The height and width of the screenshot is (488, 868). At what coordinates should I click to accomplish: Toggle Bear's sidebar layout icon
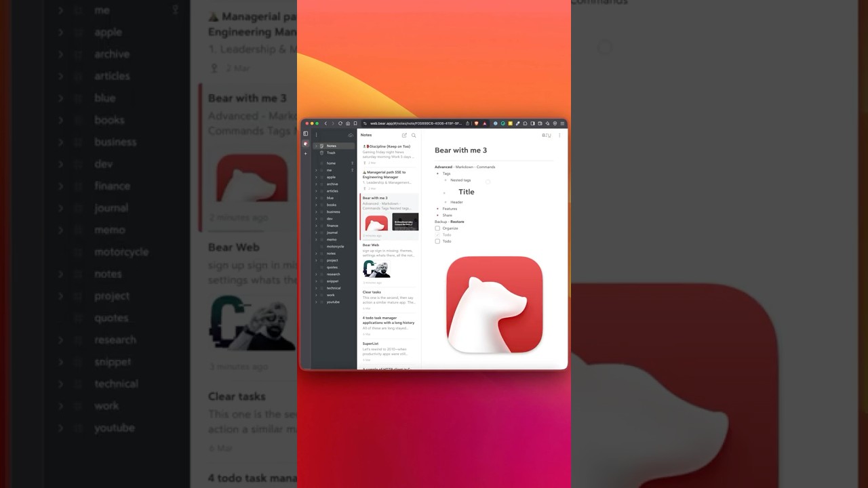(x=305, y=134)
